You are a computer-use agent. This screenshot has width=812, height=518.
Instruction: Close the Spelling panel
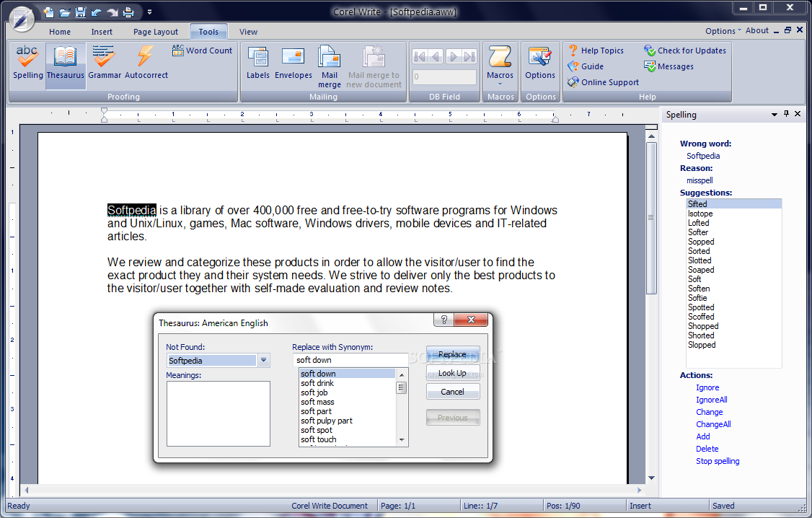(x=798, y=114)
